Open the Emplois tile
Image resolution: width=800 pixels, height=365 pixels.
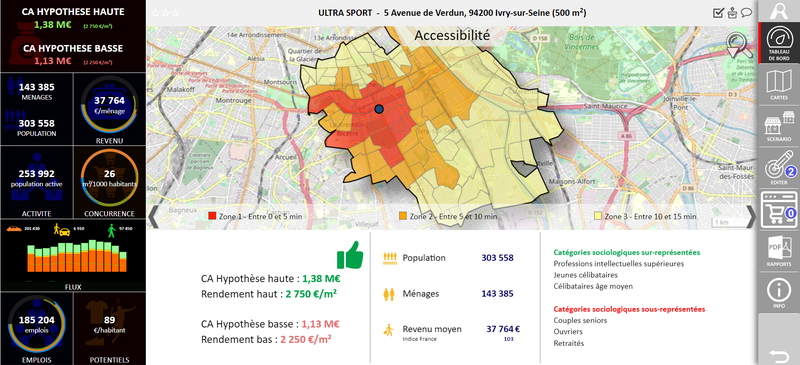(37, 328)
